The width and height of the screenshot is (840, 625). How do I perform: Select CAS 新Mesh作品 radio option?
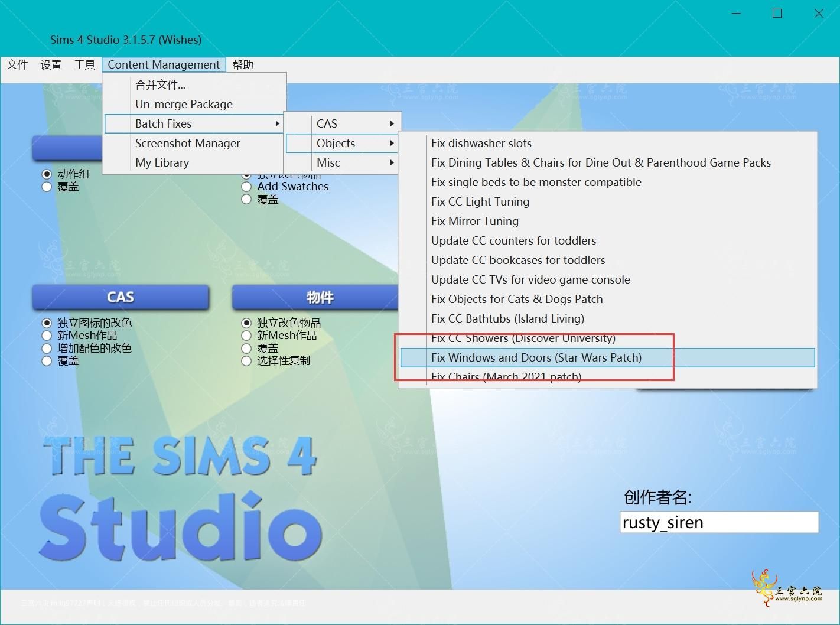(47, 336)
